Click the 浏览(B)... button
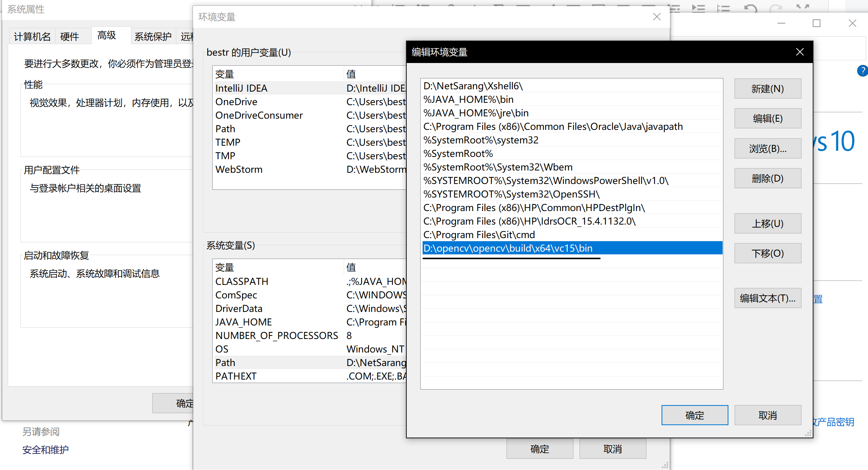Screen dimensions: 868x470 pyautogui.click(x=767, y=148)
